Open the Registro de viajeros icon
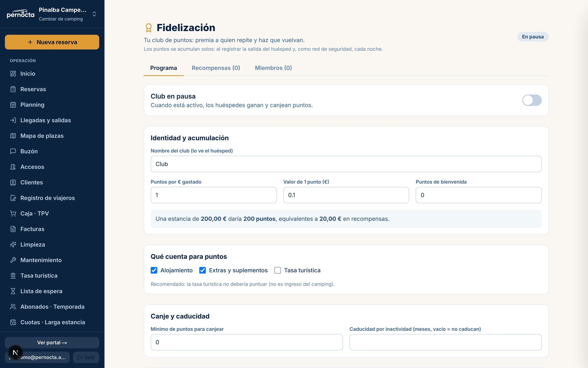This screenshot has height=368, width=588. point(13,198)
